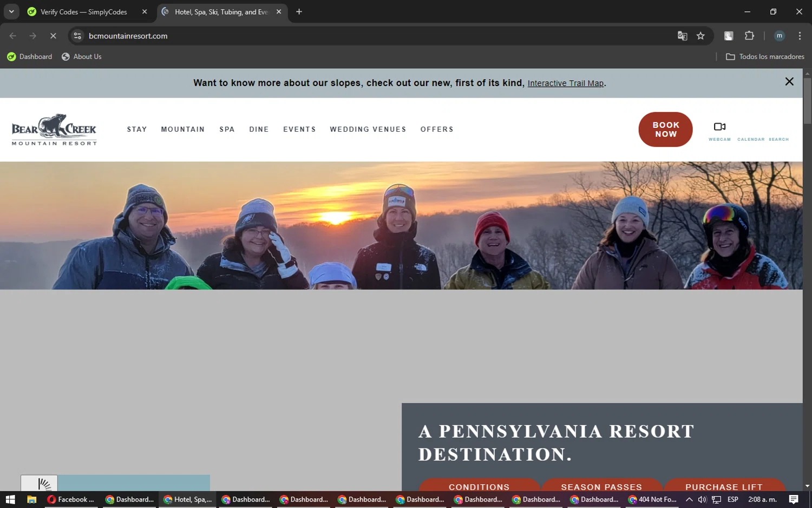Click the page's vertical scrollbar thumb

tap(807, 101)
